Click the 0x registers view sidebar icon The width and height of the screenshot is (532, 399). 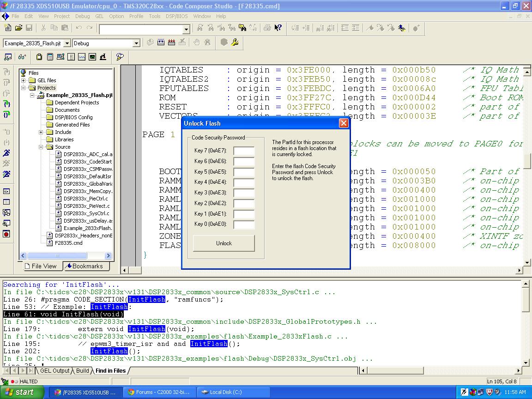pos(6,191)
